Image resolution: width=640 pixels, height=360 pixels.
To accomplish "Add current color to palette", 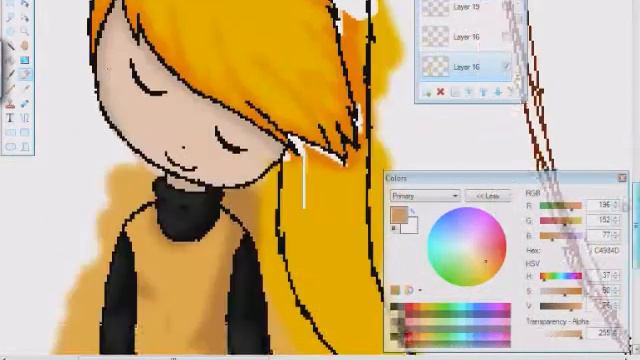I will 395,290.
